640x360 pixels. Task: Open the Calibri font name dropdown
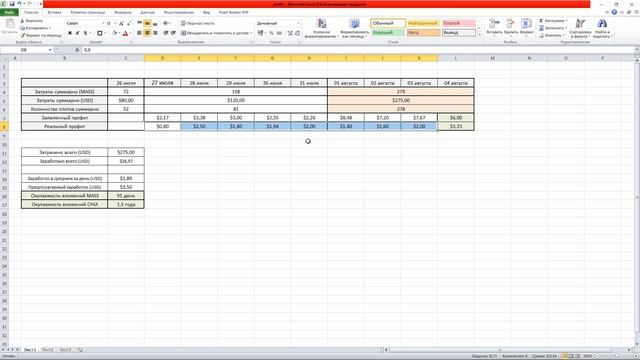pyautogui.click(x=103, y=24)
